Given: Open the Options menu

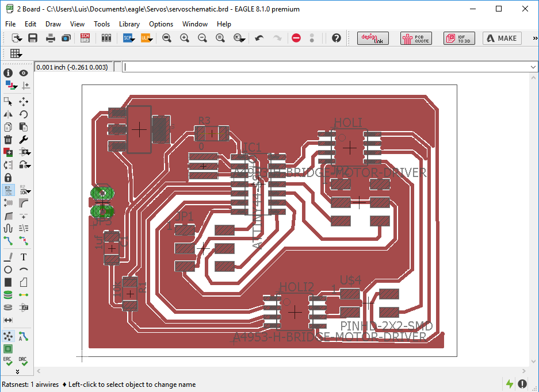Looking at the screenshot, I should (x=161, y=24).
